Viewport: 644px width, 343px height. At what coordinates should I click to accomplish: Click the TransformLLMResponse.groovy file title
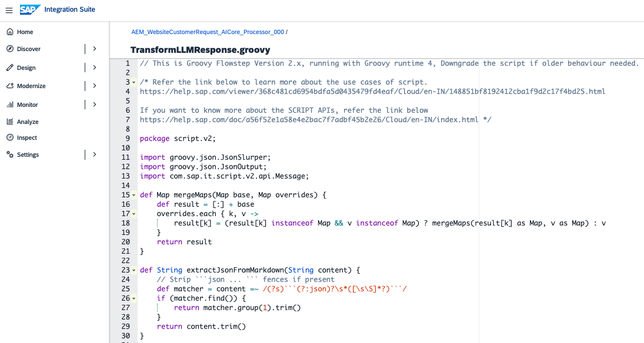(x=201, y=50)
